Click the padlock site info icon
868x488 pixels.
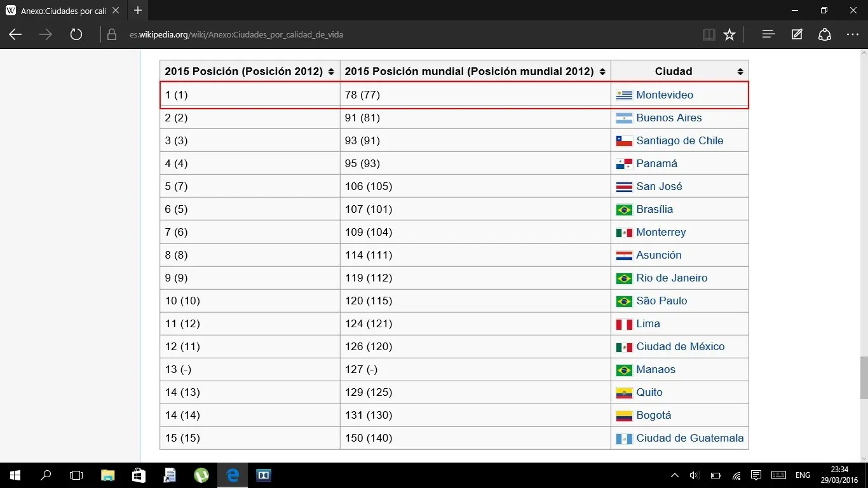tap(112, 35)
